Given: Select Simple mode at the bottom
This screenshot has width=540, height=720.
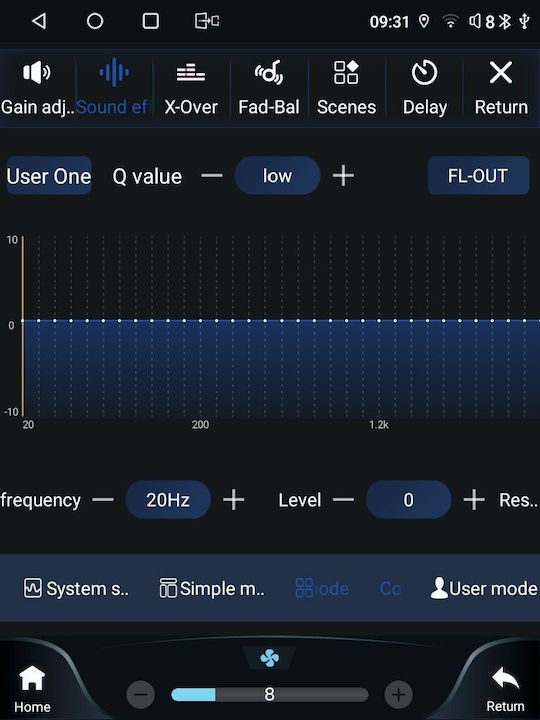Looking at the screenshot, I should pos(212,589).
